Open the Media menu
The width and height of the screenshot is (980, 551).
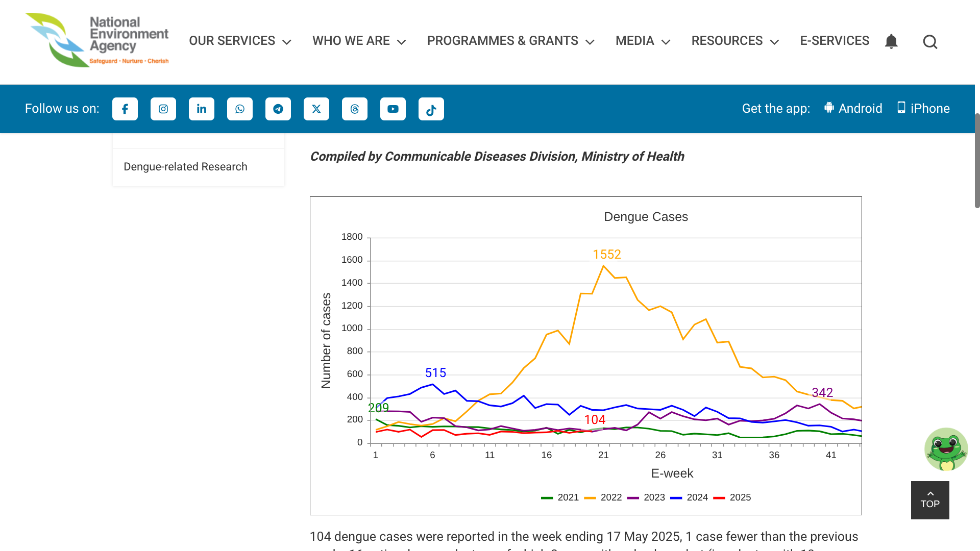point(643,41)
